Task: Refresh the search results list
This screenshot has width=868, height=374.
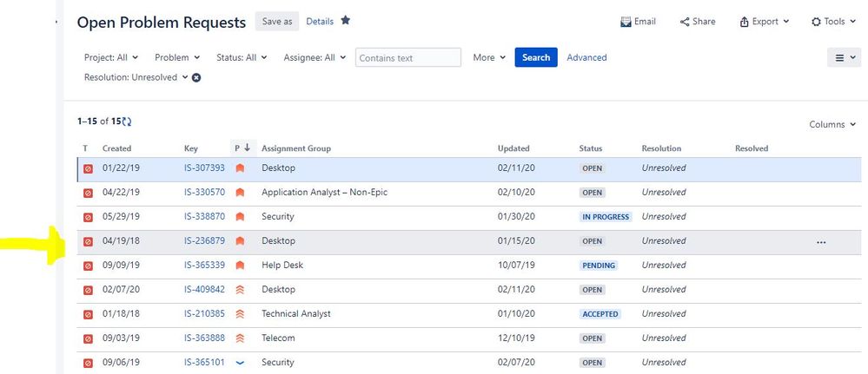Action: (x=127, y=121)
